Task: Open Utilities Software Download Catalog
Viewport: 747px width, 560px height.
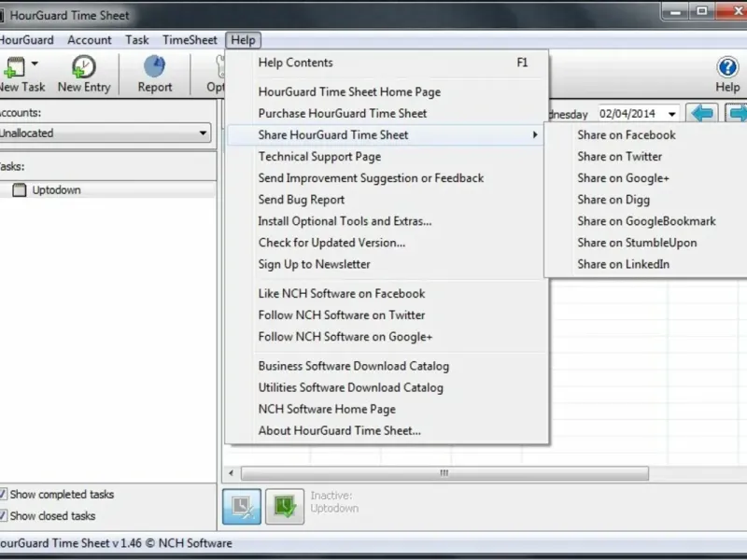Action: point(387,387)
